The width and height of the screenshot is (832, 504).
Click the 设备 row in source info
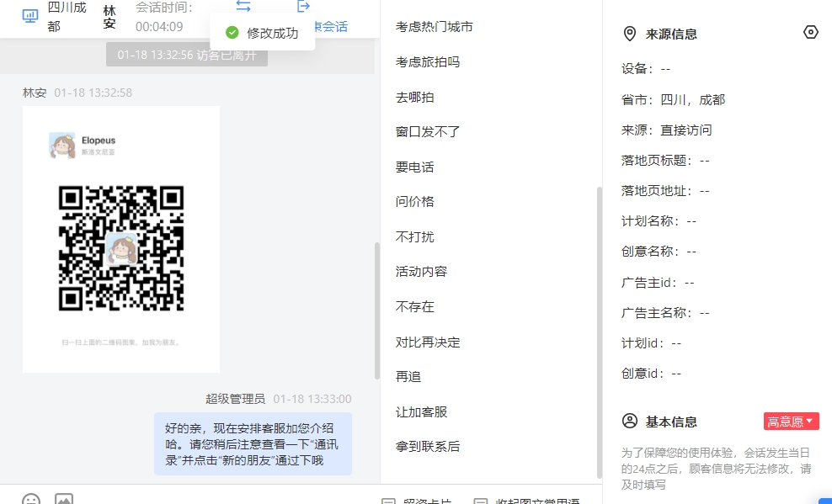646,69
